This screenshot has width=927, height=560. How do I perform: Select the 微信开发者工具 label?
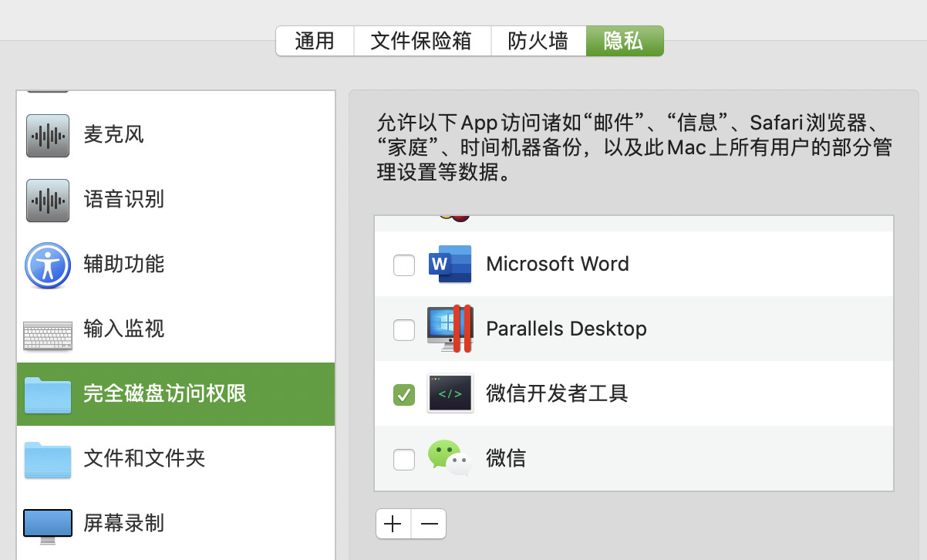coord(557,394)
